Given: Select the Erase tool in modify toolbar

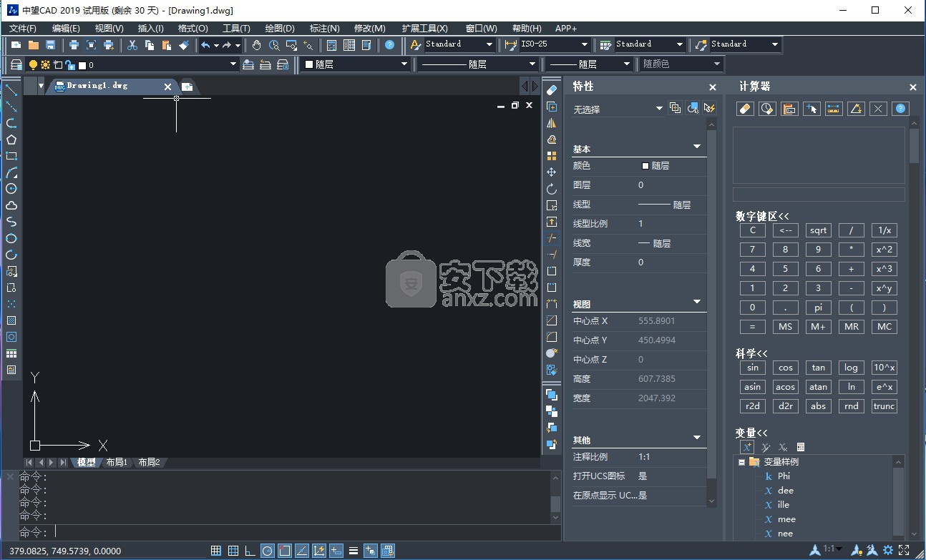Looking at the screenshot, I should pyautogui.click(x=551, y=90).
